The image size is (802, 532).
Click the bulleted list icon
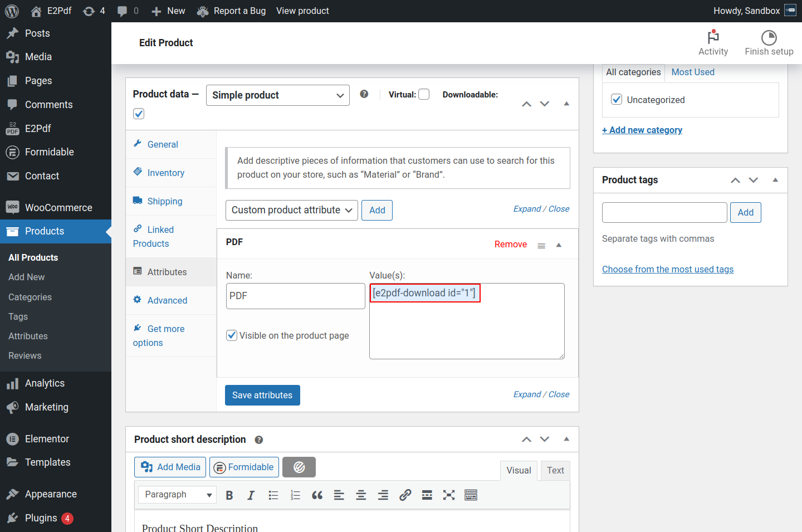click(x=273, y=495)
